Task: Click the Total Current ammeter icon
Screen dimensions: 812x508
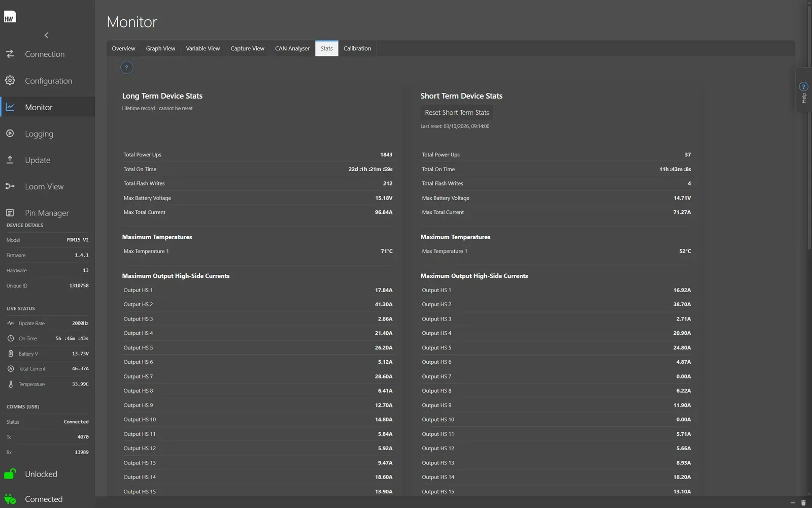Action: click(x=11, y=369)
